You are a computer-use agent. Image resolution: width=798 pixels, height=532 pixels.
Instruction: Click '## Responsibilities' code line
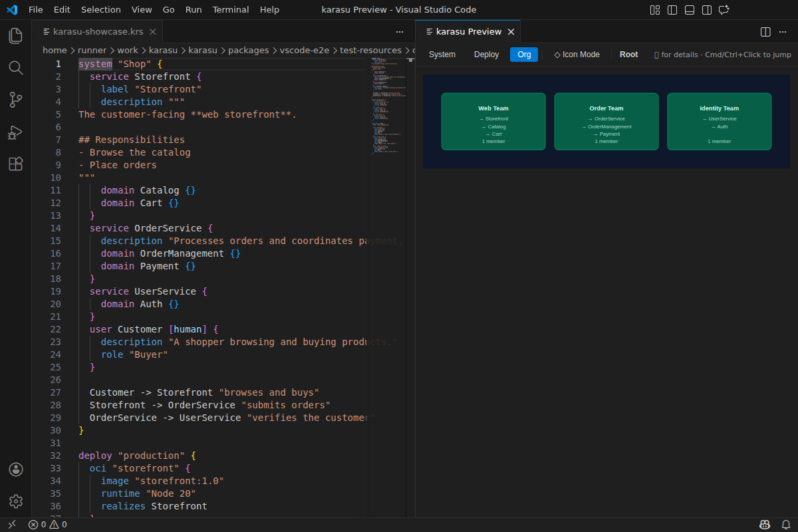pyautogui.click(x=132, y=140)
